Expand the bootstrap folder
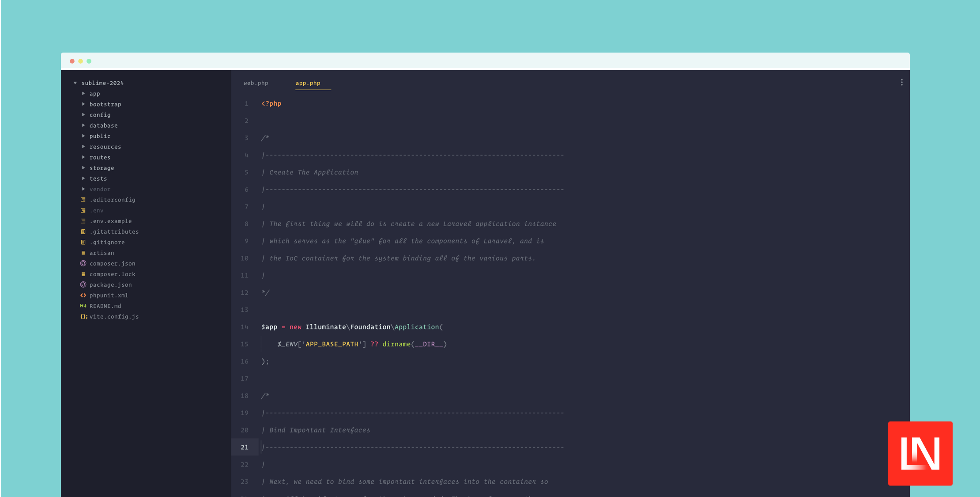Screen dimensions: 980x497 point(83,104)
